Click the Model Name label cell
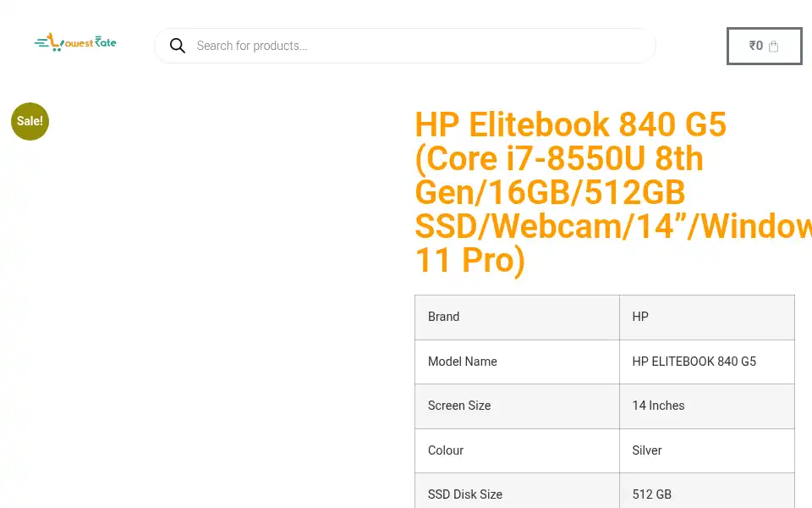812x508 pixels. click(x=517, y=362)
